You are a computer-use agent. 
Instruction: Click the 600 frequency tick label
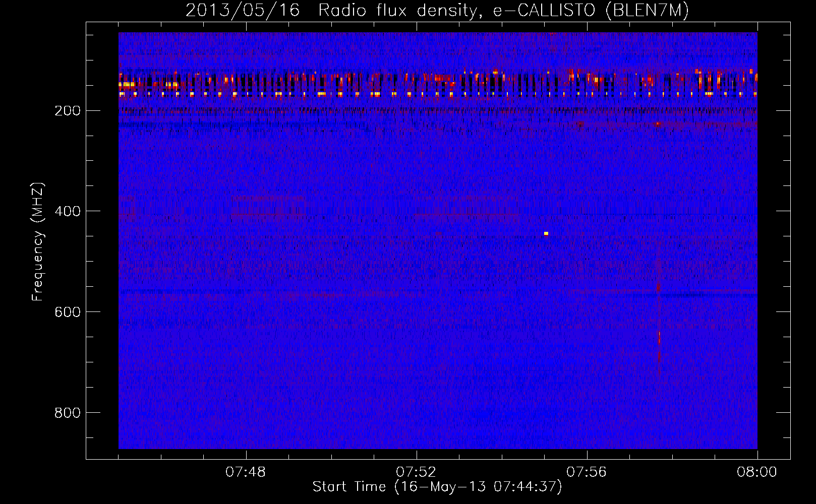point(67,312)
